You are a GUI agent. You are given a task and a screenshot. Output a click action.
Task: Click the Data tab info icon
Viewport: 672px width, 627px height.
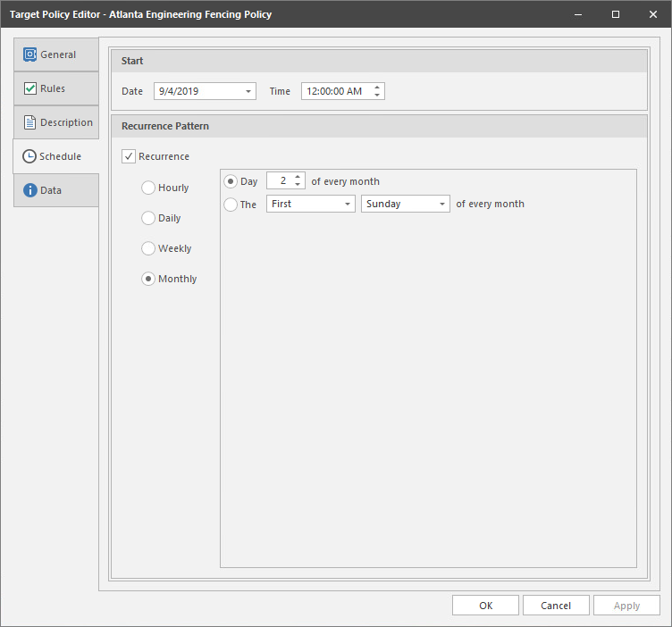click(x=29, y=190)
